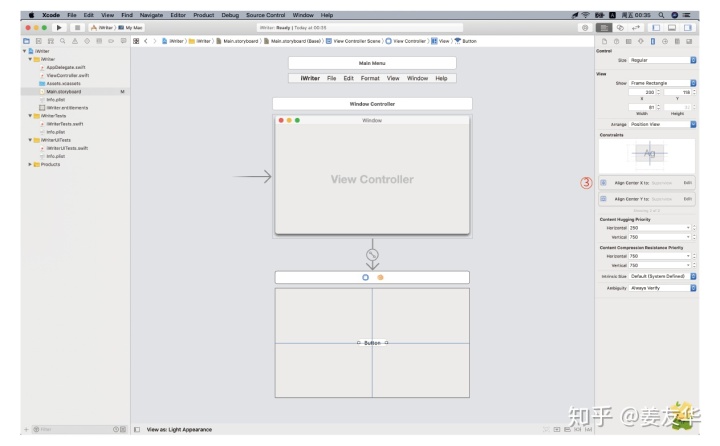
Task: Edit the Align Center Y constraint
Action: 687,199
